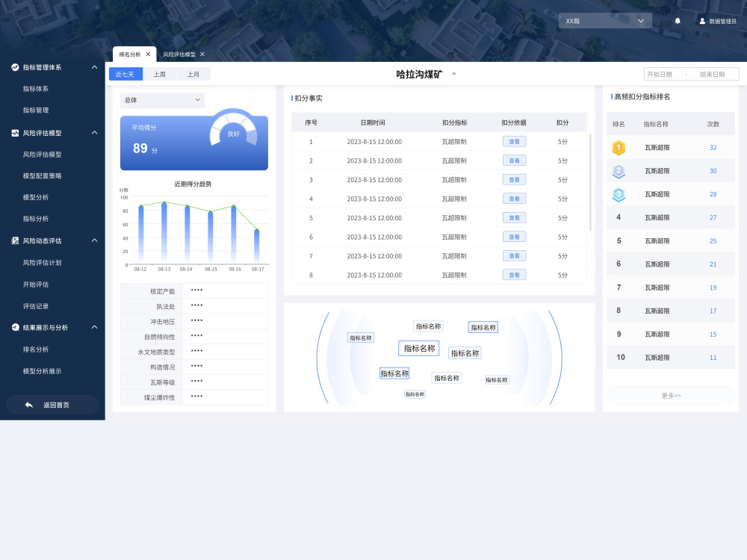Open 模型配置策略 in the sidebar
The height and width of the screenshot is (560, 747).
point(42,175)
